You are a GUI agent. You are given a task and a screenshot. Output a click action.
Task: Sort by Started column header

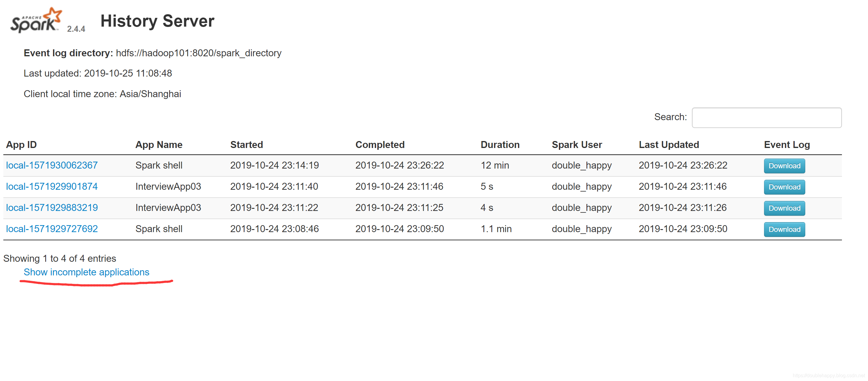coord(246,145)
